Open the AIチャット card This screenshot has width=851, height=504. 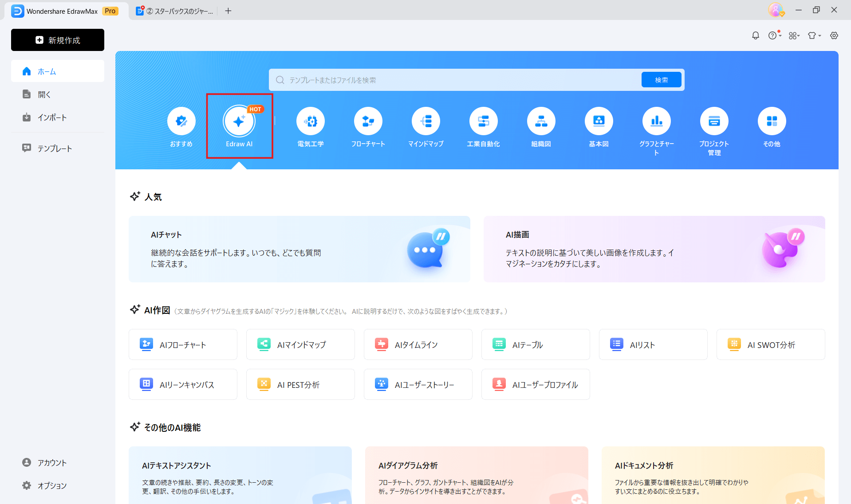pyautogui.click(x=299, y=249)
